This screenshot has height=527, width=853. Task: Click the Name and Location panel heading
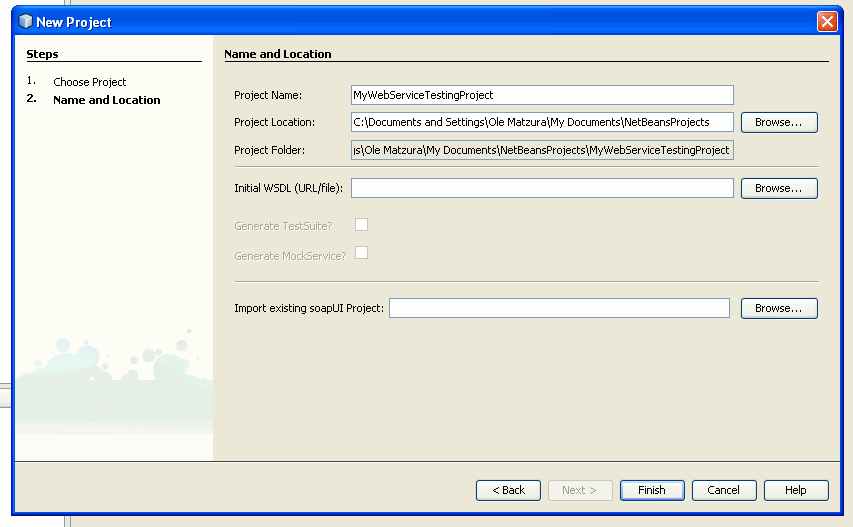277,54
